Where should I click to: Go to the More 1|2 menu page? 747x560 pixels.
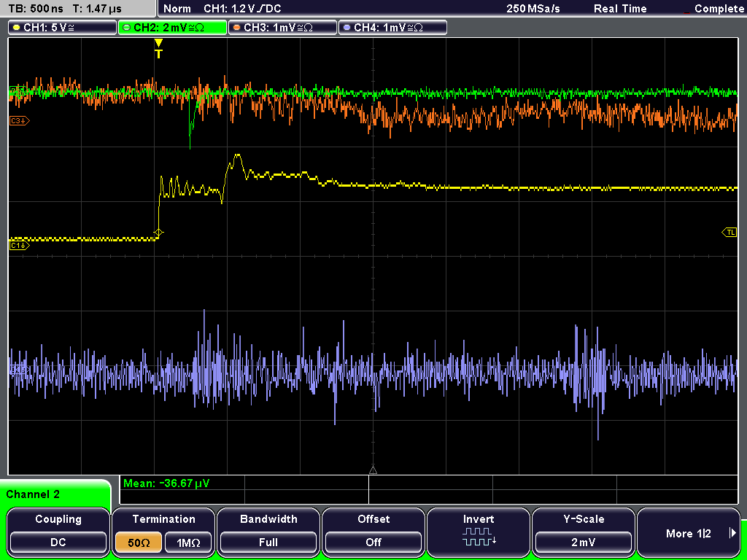coord(689,532)
